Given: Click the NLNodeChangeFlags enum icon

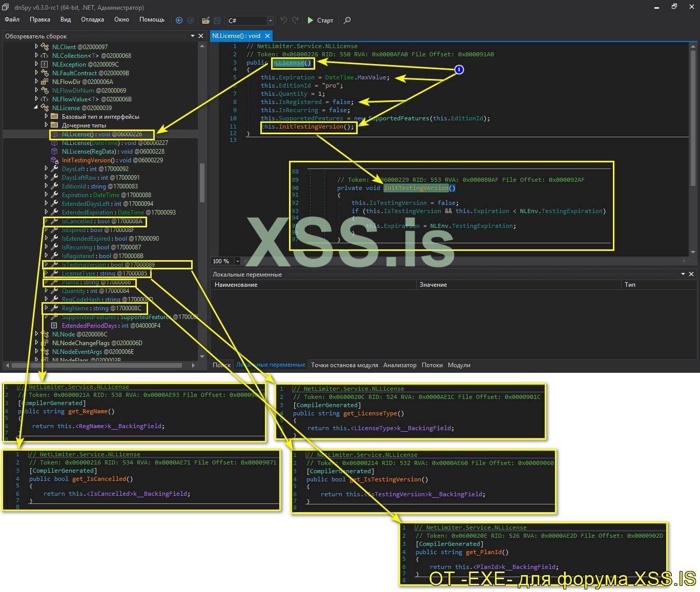Looking at the screenshot, I should click(x=45, y=343).
